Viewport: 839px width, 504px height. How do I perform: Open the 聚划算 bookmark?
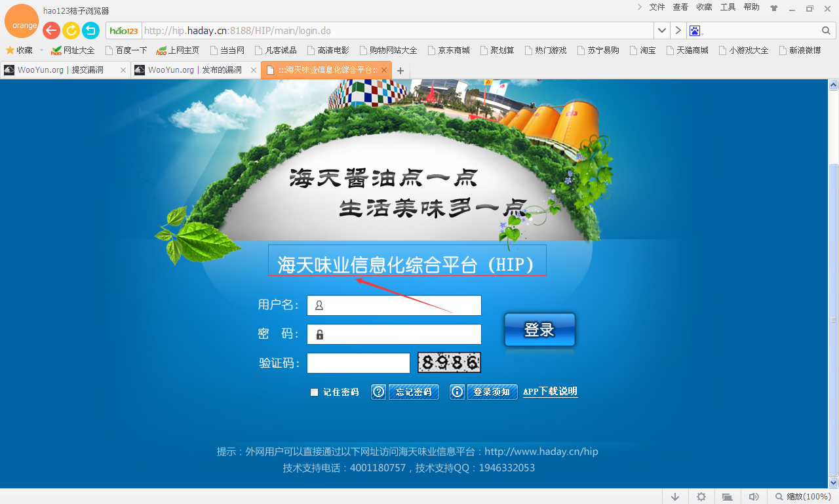coord(497,50)
